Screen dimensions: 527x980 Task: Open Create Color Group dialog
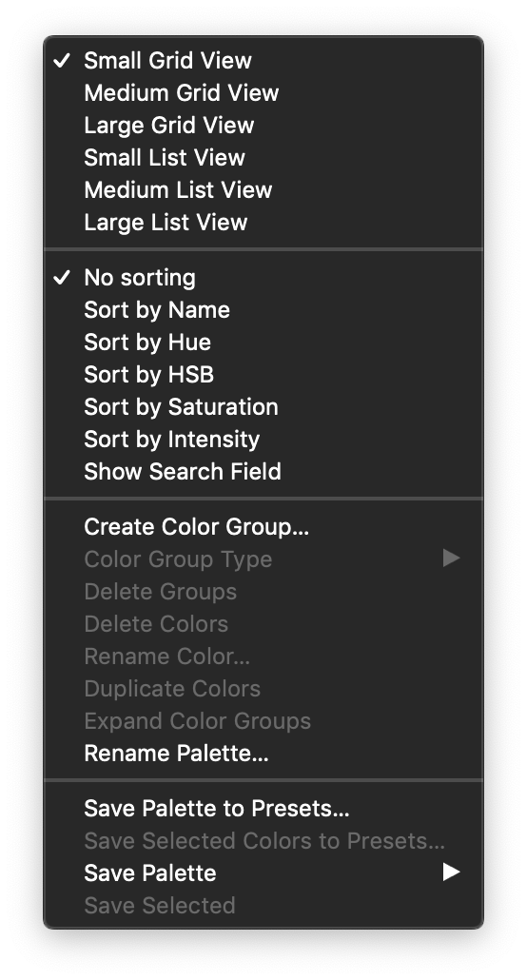point(263,527)
